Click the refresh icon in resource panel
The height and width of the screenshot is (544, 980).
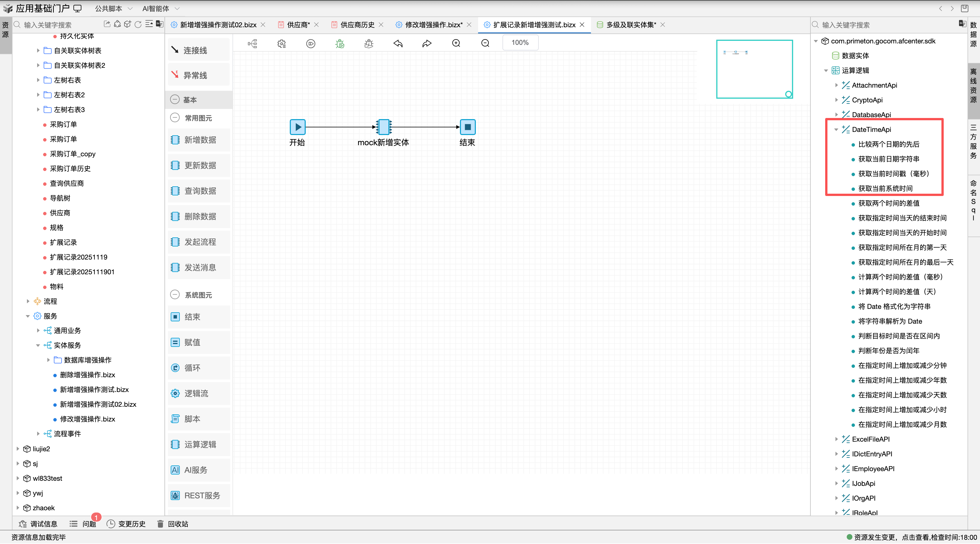coord(138,24)
